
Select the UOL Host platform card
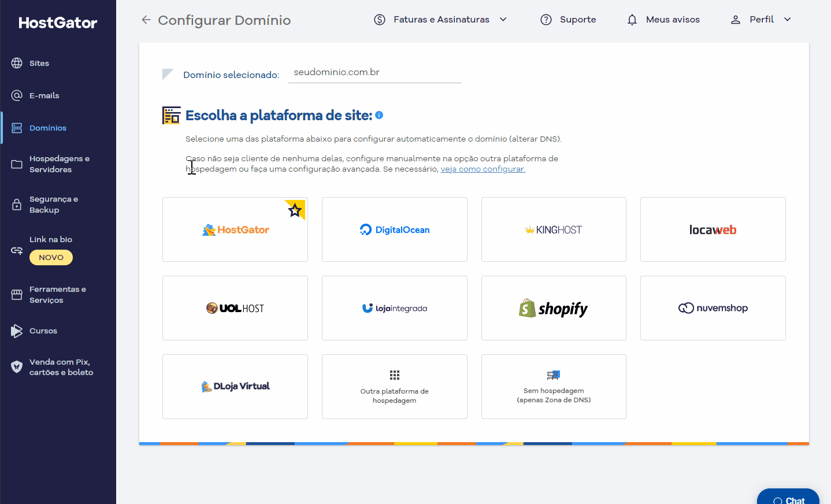pyautogui.click(x=235, y=308)
